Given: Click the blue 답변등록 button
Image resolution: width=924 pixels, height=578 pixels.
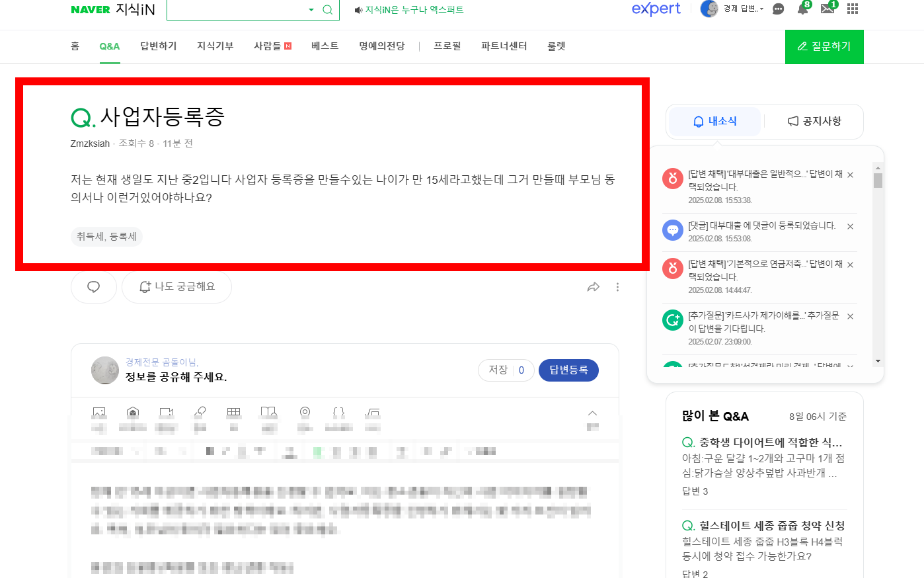Looking at the screenshot, I should tap(568, 370).
